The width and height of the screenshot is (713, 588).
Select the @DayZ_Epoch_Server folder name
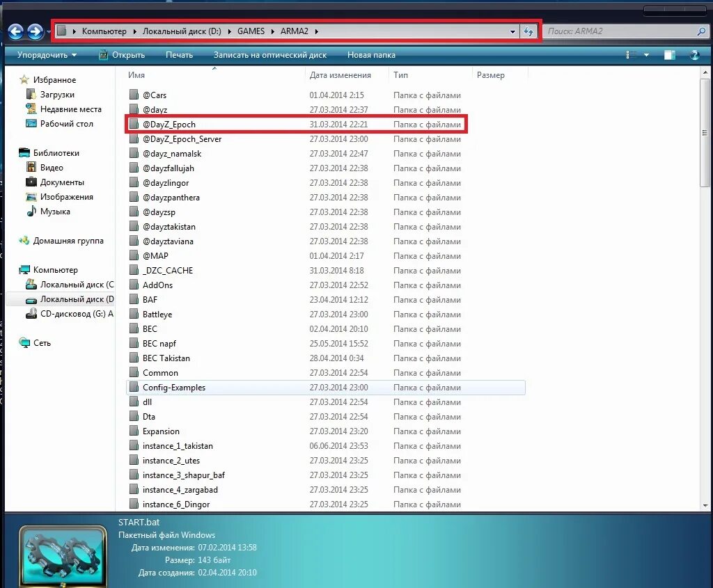pyautogui.click(x=182, y=139)
